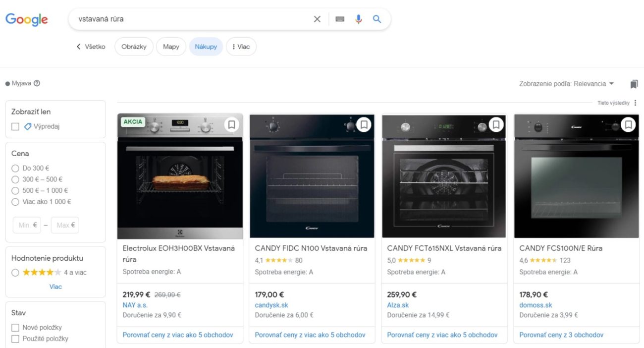Select the Nákupy tab
Screen dimensions: 644x348
[206, 47]
